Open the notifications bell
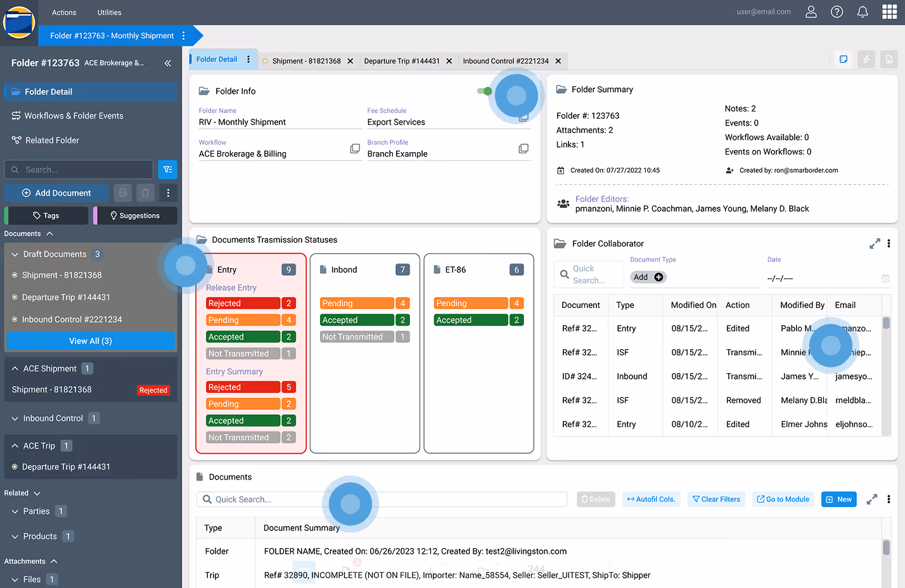 (x=863, y=12)
